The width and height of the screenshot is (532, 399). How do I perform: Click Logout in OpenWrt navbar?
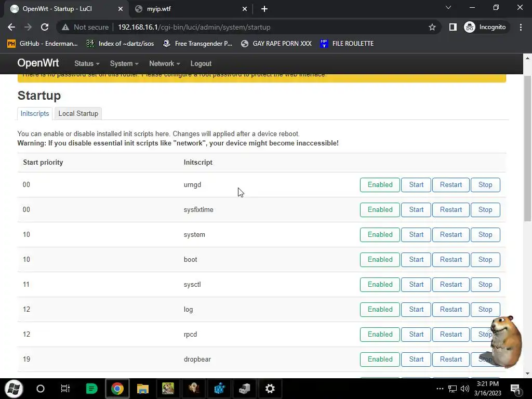[x=201, y=63]
